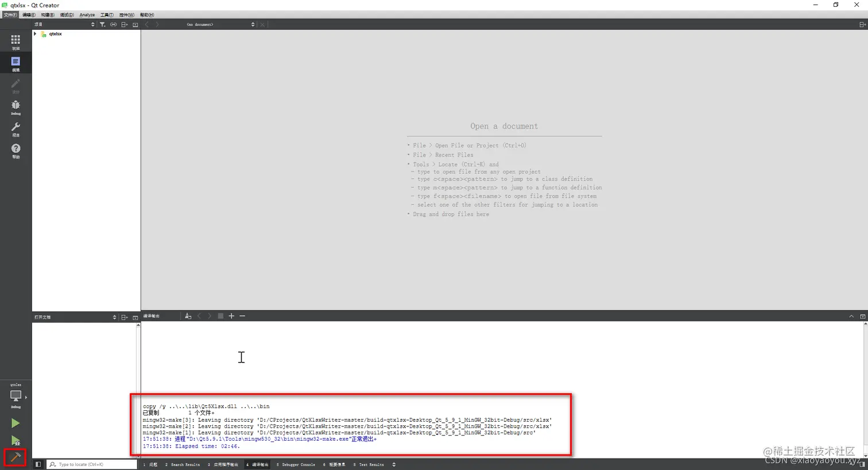Image resolution: width=868 pixels, height=470 pixels.
Task: Open the 1 问题 issues output tab
Action: 150,464
